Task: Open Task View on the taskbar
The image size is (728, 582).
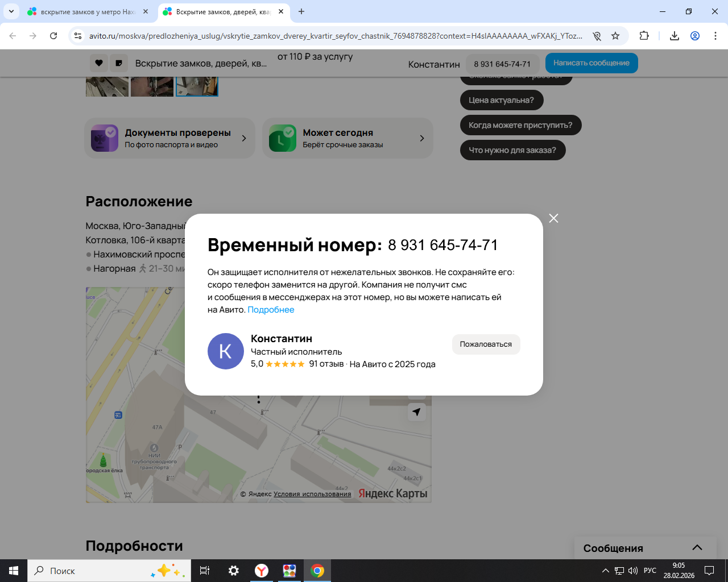Action: click(x=205, y=571)
